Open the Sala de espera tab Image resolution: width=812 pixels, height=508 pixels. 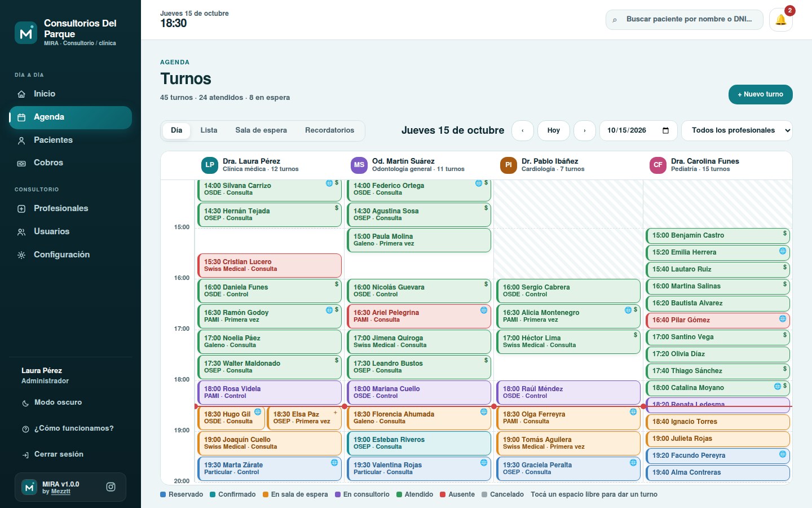coord(261,130)
